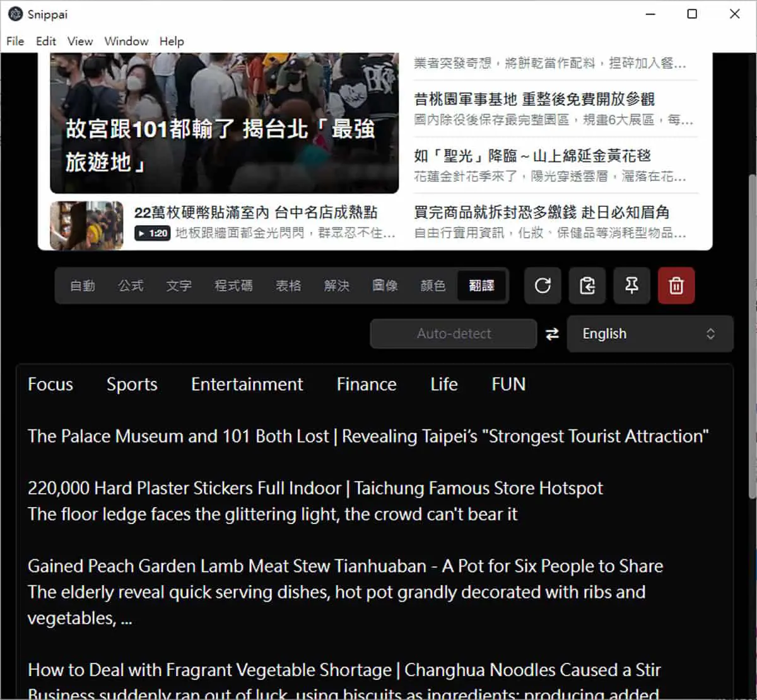Switch to the 顏色 mode tab

[x=433, y=286]
